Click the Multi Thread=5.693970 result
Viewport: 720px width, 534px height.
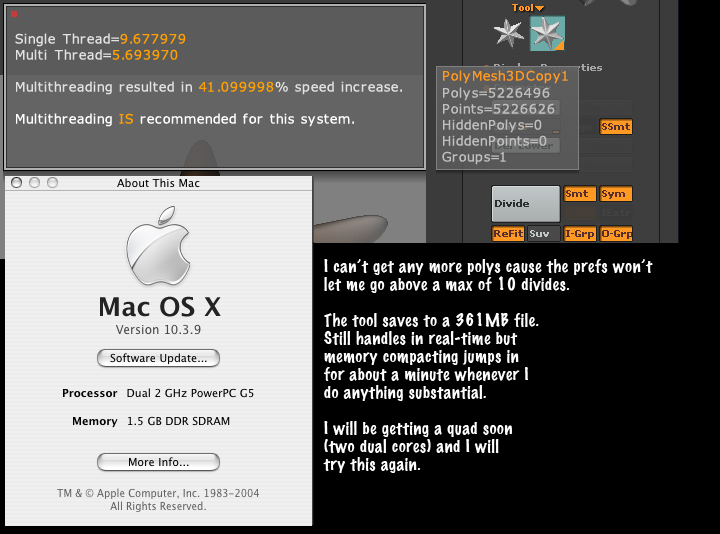click(96, 55)
